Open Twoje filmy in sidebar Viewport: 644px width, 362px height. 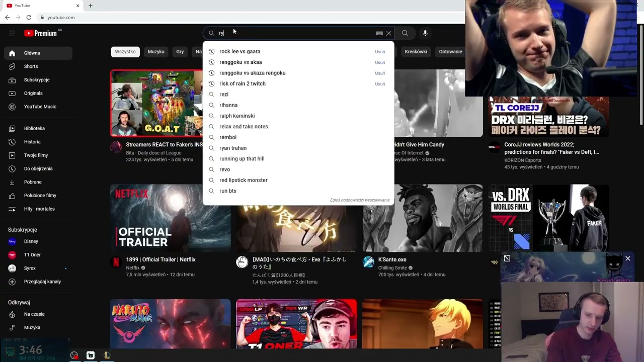click(38, 155)
